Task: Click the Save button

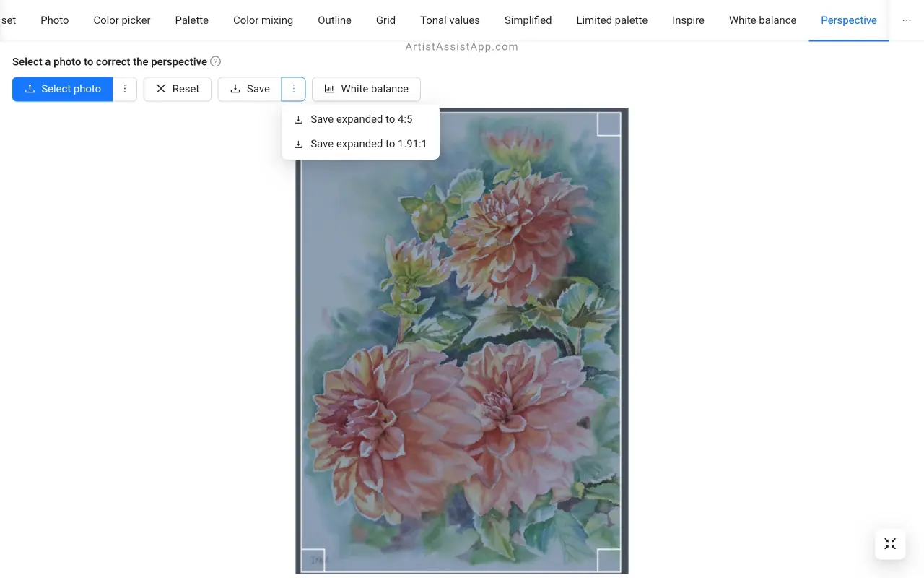Action: (250, 89)
